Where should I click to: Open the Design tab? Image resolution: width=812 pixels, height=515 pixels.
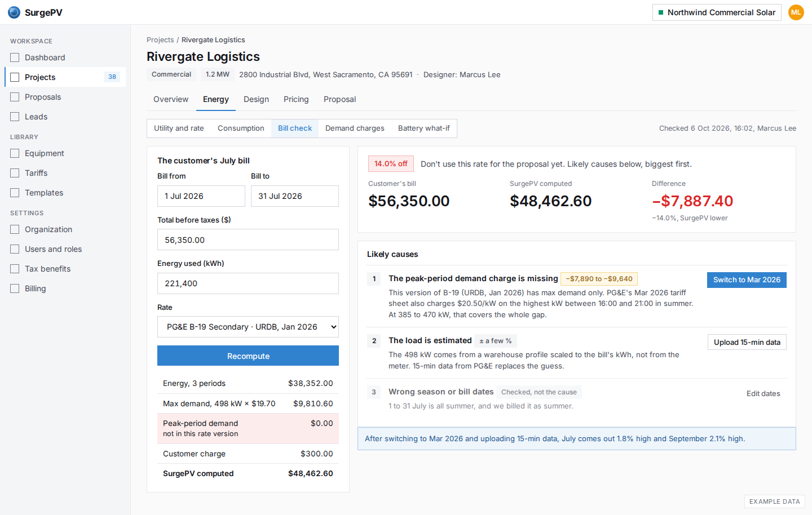tap(256, 99)
